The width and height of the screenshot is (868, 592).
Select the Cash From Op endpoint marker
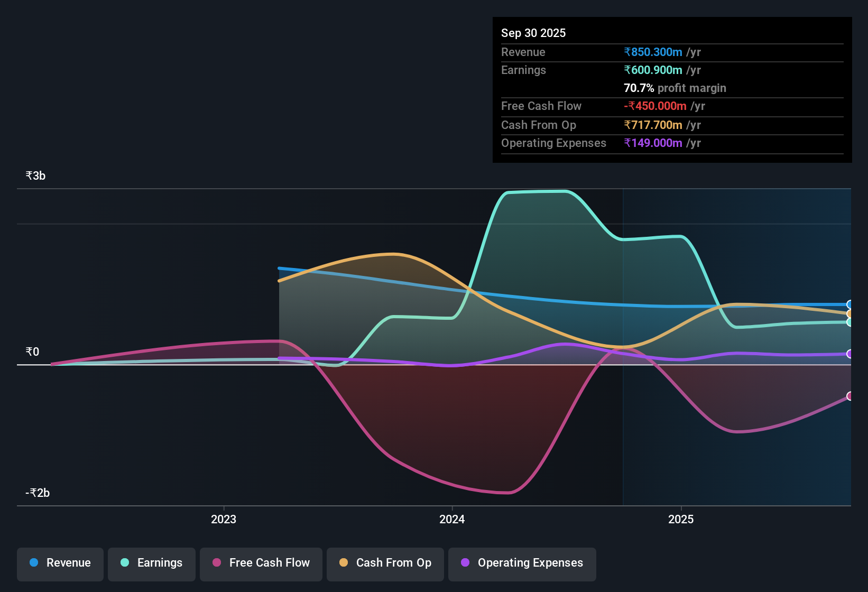click(x=850, y=314)
